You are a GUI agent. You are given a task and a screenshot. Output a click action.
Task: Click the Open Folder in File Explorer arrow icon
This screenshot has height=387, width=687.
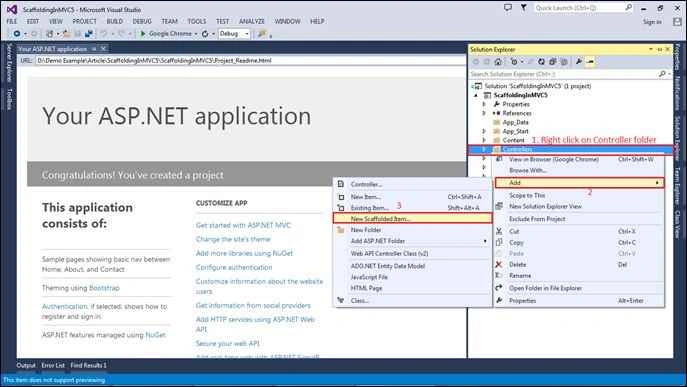[x=499, y=288]
